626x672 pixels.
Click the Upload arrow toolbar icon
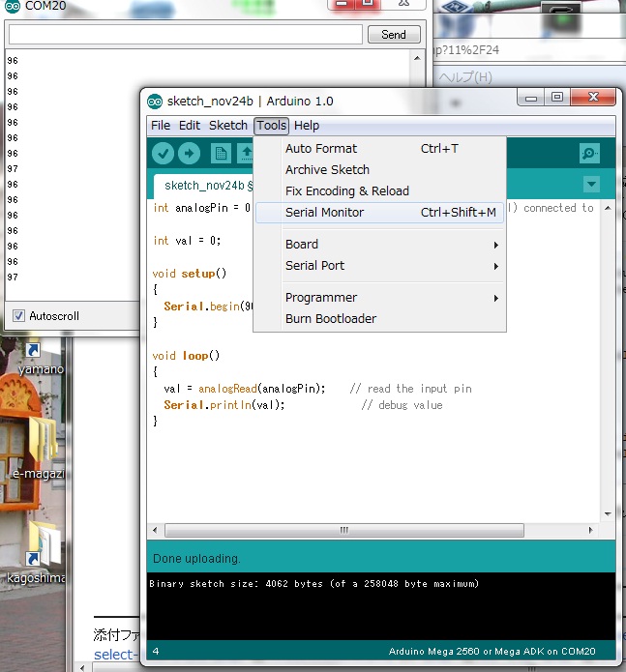click(x=190, y=153)
